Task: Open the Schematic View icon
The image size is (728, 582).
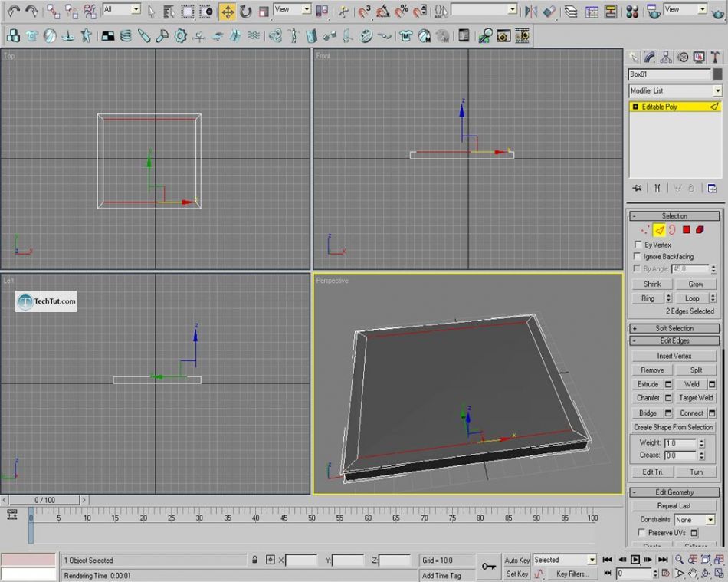Action: coord(611,12)
